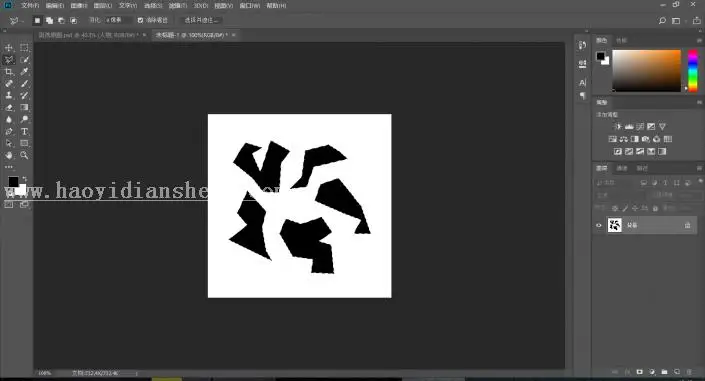Select the Zoom magnifier tool
Screen dimensions: 705x381
tap(24, 155)
